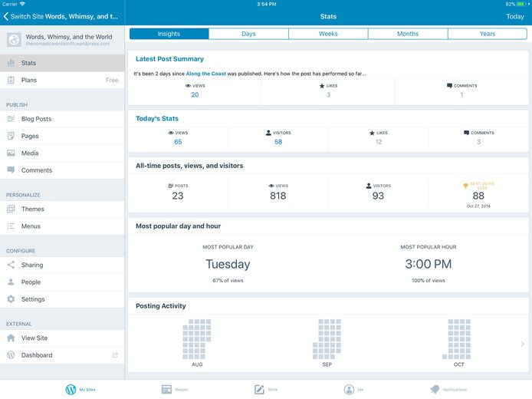Image resolution: width=532 pixels, height=399 pixels.
Task: Tap the eye icon in Today's Stats
Action: [171, 133]
